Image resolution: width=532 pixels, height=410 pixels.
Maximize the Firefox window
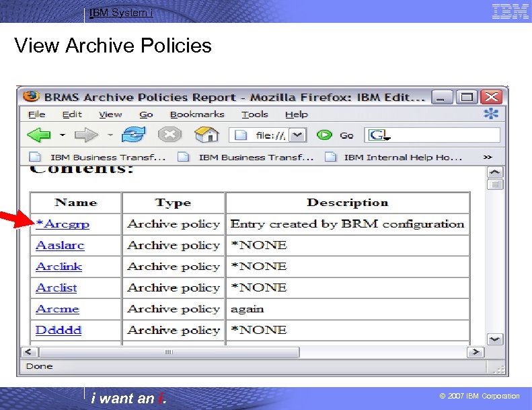[467, 97]
